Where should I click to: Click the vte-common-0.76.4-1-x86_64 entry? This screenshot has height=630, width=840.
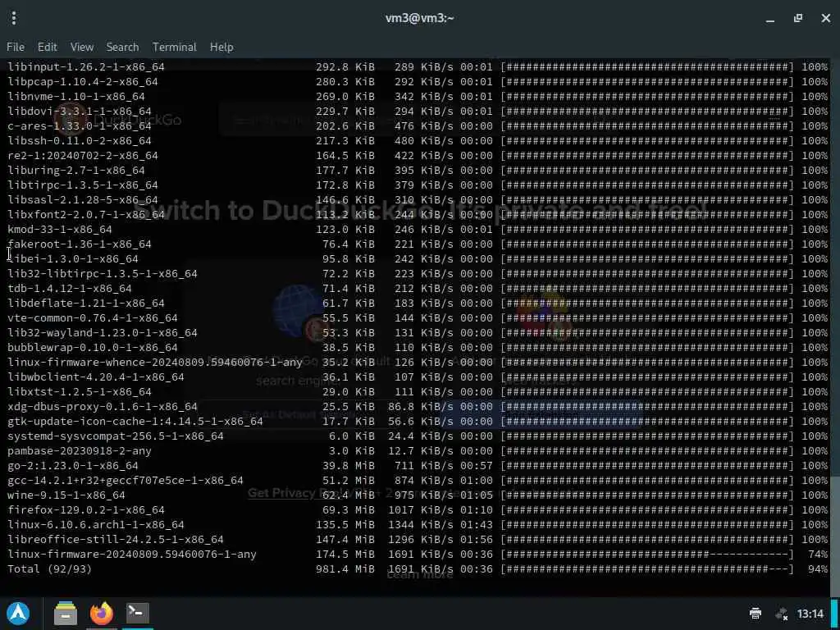tap(92, 318)
